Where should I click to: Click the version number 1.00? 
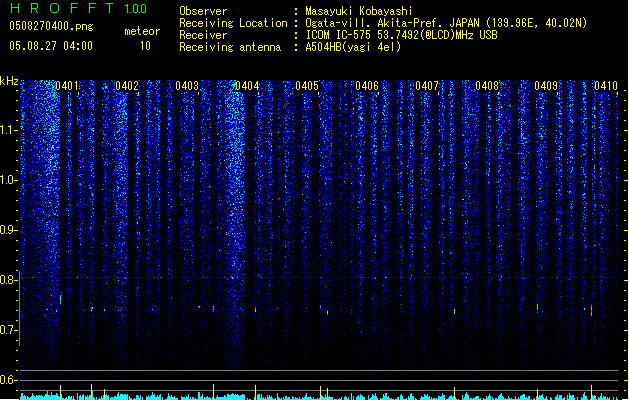pyautogui.click(x=136, y=9)
